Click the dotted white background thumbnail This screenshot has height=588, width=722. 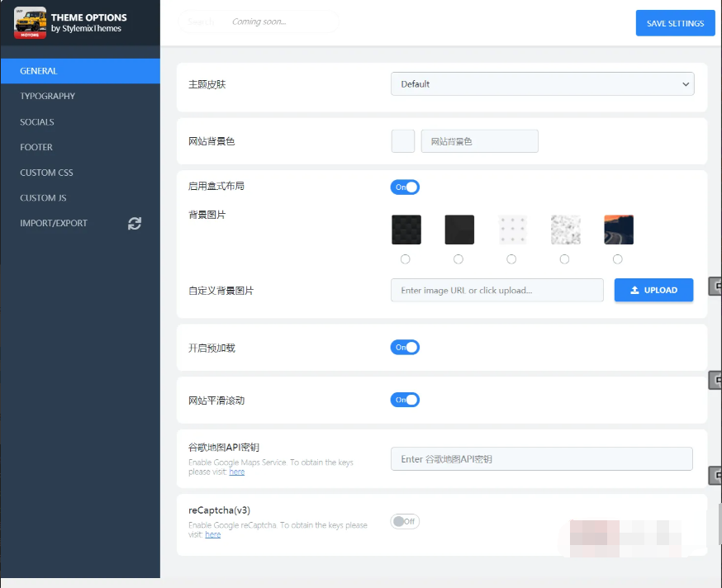pos(512,230)
